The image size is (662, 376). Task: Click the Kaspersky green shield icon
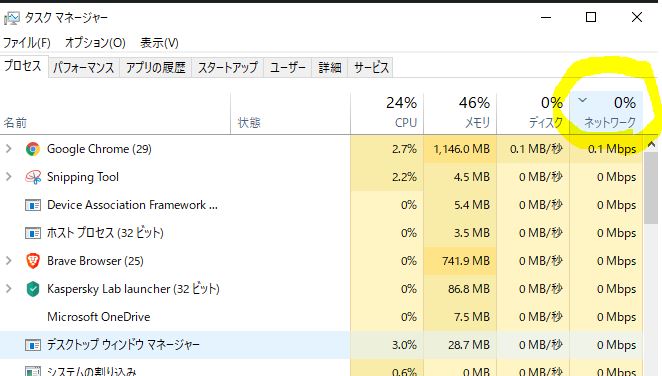pos(33,289)
